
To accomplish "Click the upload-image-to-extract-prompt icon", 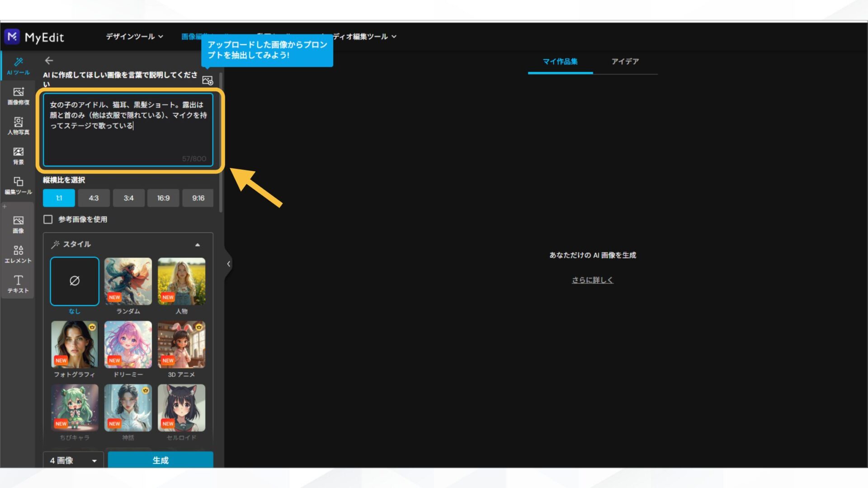I will 208,80.
